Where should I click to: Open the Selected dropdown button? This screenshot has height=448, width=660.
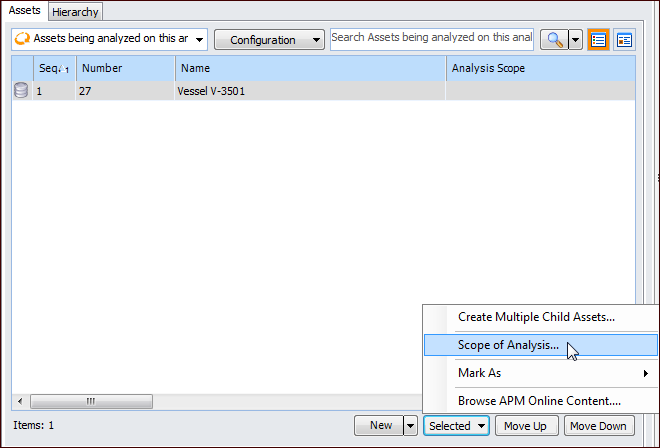click(456, 426)
